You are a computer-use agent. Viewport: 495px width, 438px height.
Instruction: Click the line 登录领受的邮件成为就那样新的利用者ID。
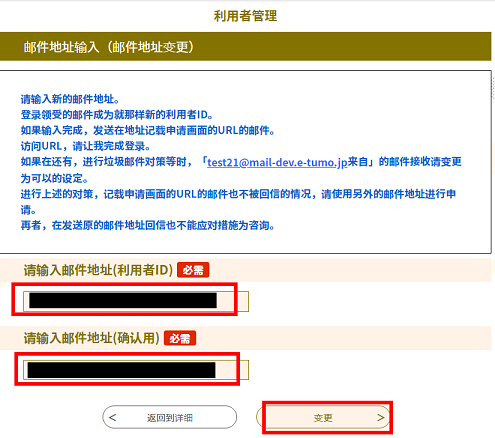point(117,115)
